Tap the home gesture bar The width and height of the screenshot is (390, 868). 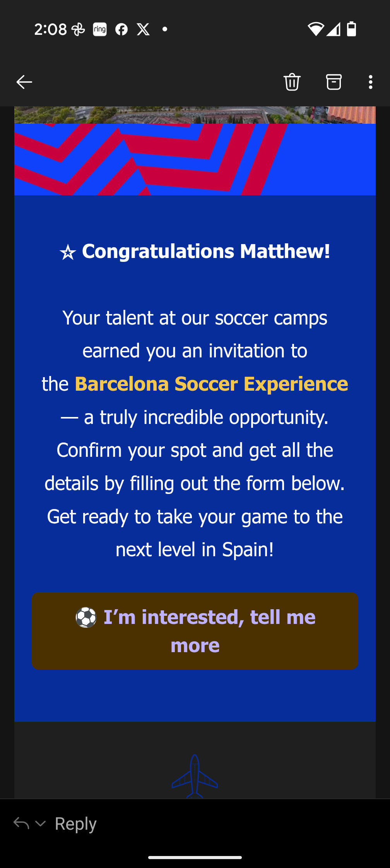(x=195, y=857)
